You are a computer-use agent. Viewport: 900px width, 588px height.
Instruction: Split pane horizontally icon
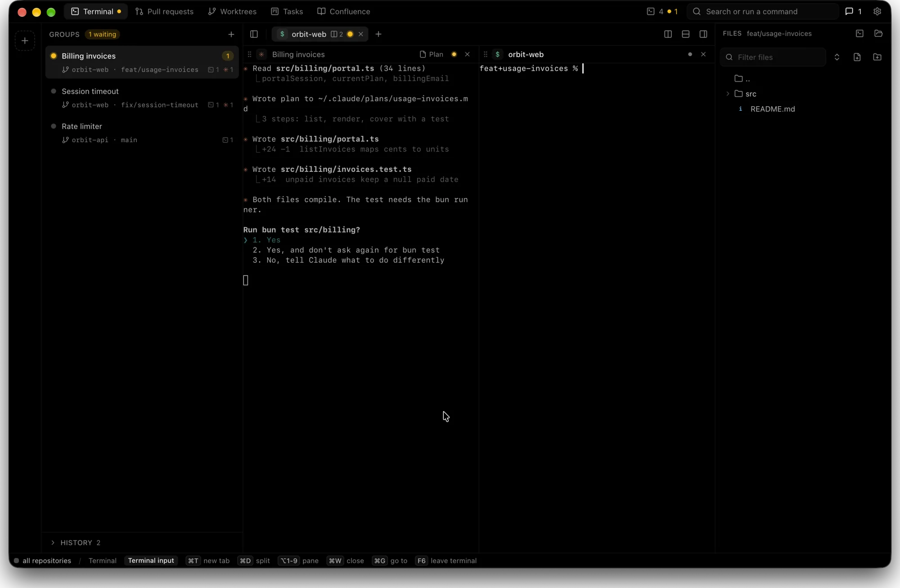click(x=686, y=34)
